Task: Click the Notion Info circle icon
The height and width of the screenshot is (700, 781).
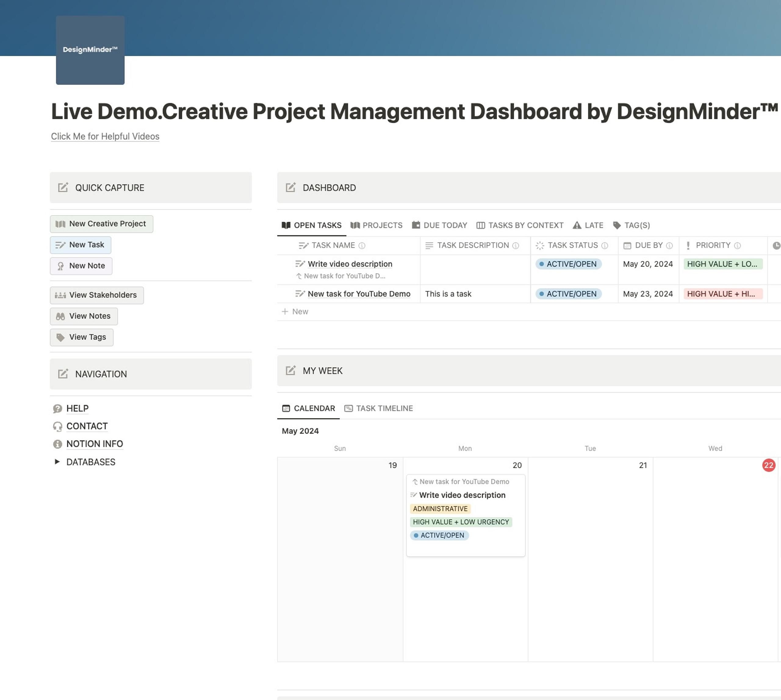Action: 57,444
